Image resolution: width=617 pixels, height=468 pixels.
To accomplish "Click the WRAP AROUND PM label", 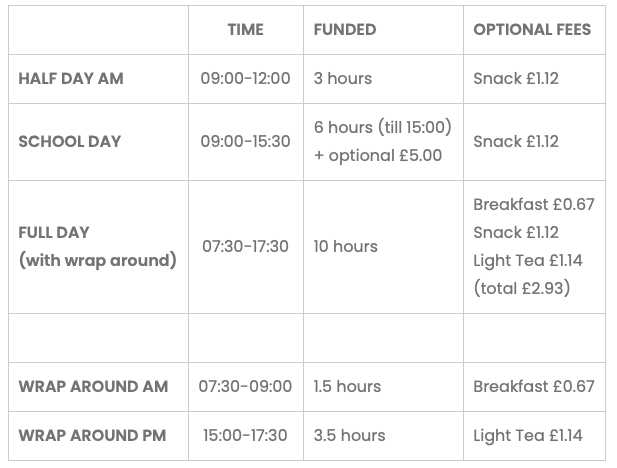I will (x=92, y=435).
